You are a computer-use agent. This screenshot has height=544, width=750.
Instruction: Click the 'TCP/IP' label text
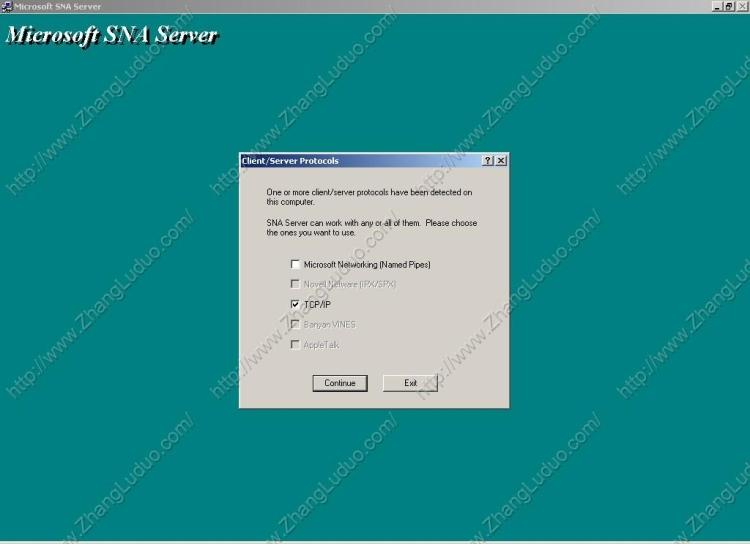(317, 304)
